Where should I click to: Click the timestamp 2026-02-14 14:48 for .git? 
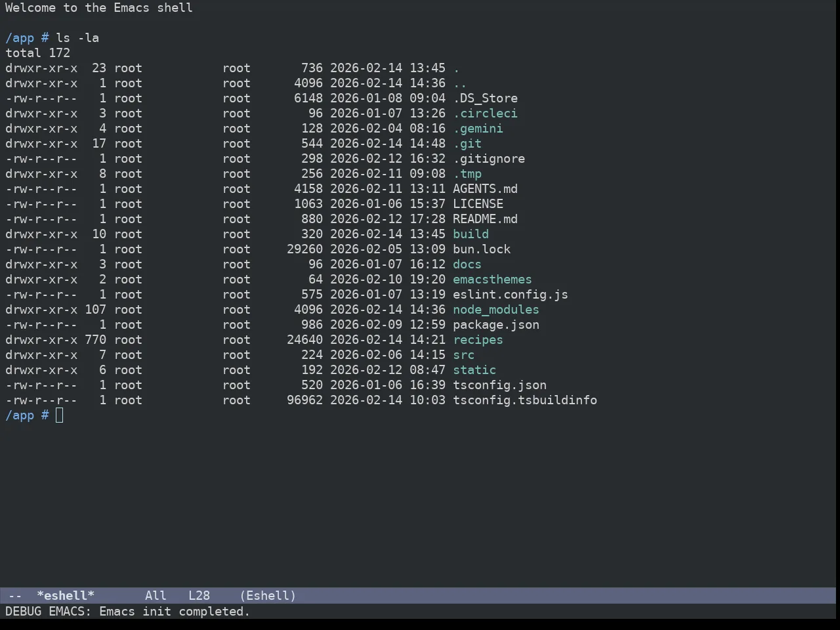click(388, 144)
